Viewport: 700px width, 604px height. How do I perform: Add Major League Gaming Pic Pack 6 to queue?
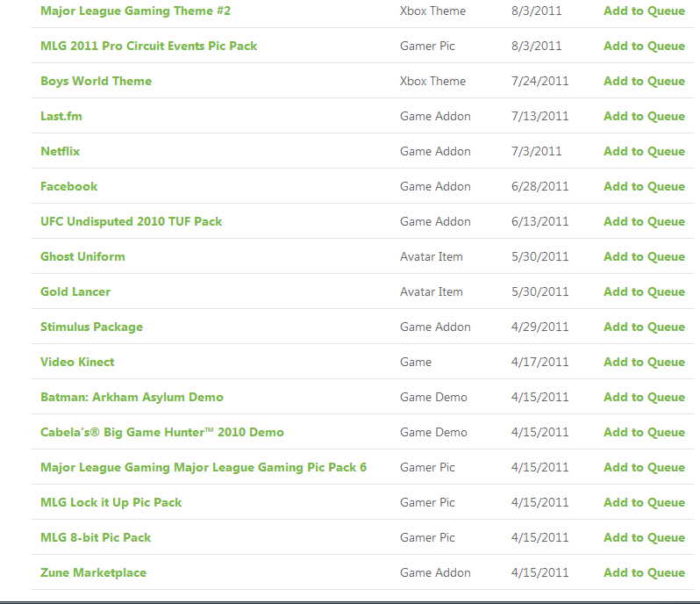[x=644, y=467]
